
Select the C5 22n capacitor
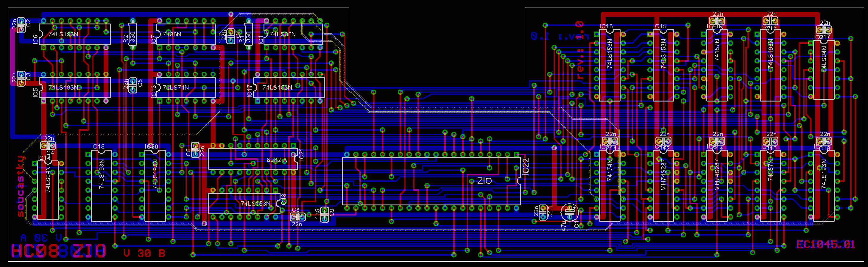pyautogui.click(x=133, y=85)
